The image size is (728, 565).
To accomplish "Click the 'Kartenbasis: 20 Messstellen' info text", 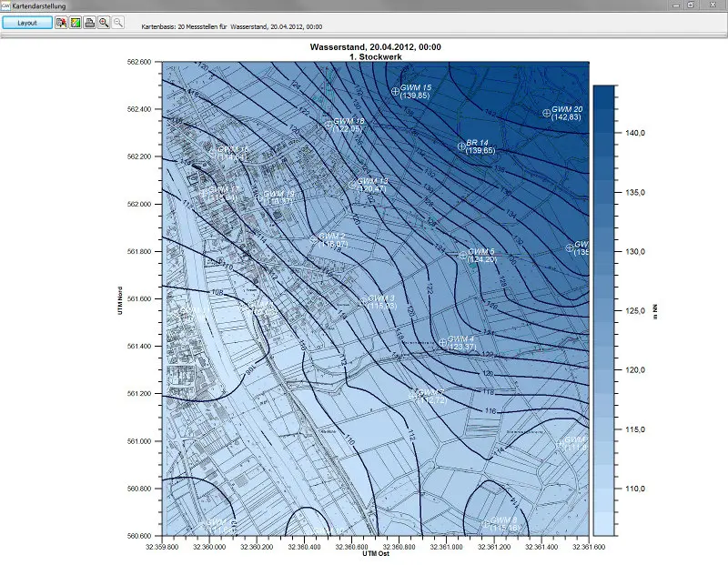I will (232, 27).
